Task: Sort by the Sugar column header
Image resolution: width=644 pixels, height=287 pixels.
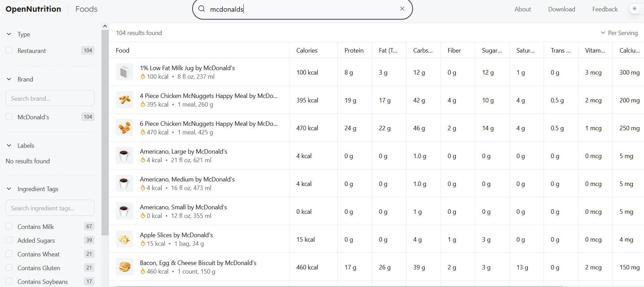Action: pos(492,50)
